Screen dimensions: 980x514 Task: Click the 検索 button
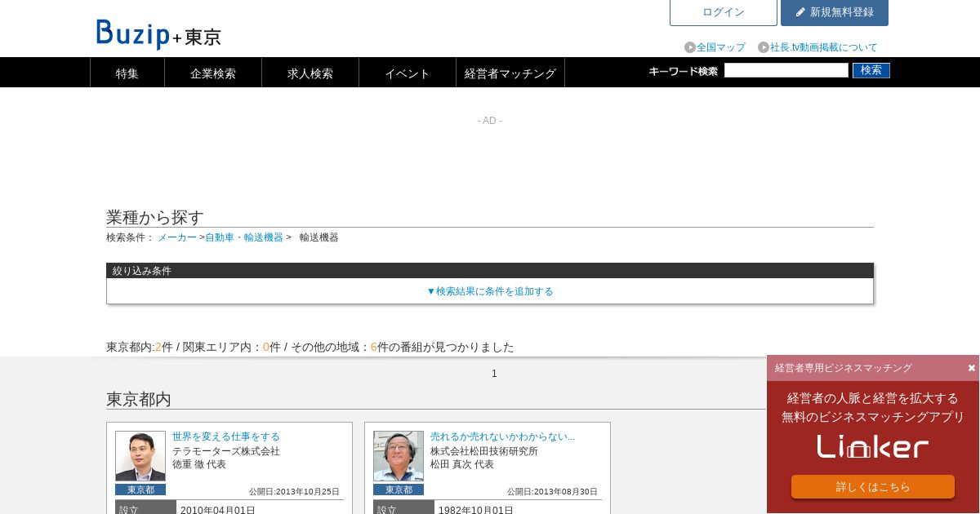point(871,70)
